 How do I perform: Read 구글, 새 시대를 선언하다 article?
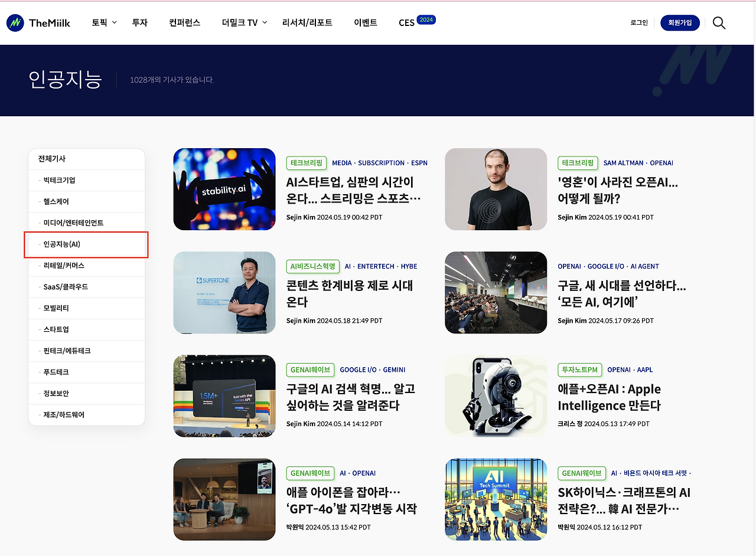click(622, 294)
